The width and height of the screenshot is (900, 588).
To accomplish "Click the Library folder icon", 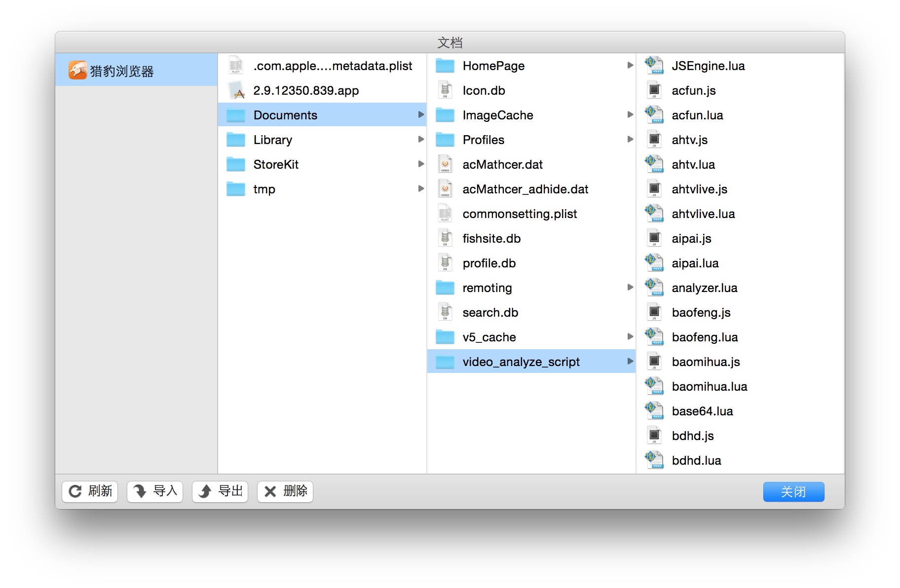I will pyautogui.click(x=236, y=140).
